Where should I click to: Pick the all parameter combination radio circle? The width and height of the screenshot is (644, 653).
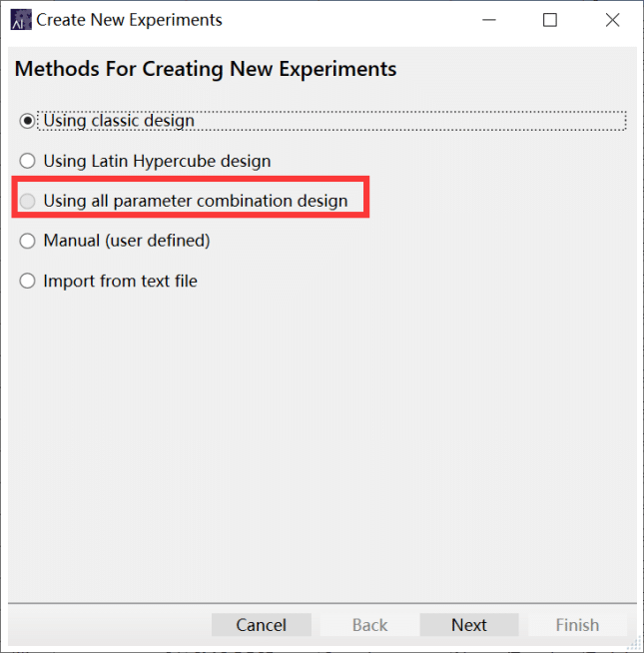coord(27,201)
